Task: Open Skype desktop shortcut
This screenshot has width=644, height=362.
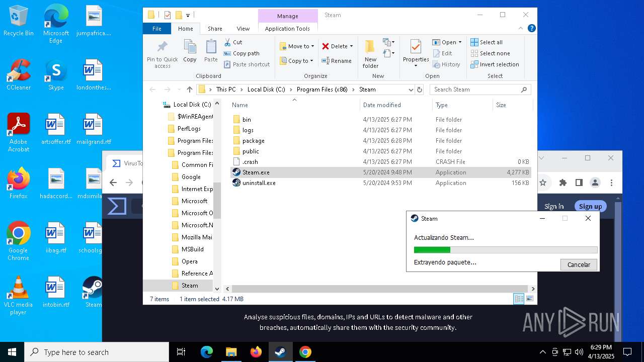Action: tap(56, 75)
